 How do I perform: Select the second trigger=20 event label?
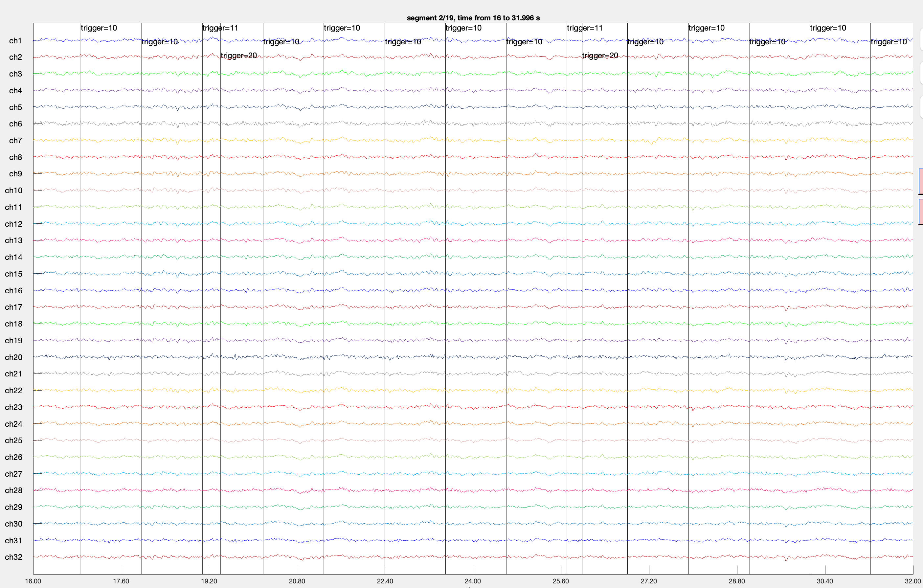(x=600, y=56)
